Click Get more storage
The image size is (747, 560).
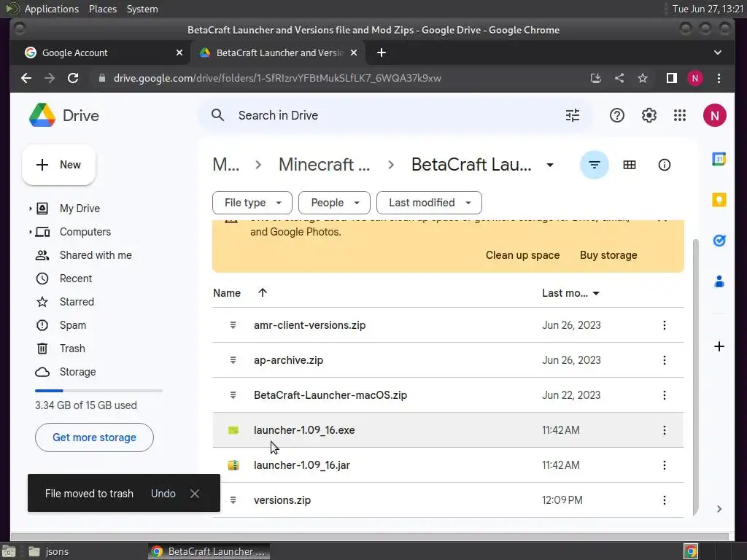[94, 437]
